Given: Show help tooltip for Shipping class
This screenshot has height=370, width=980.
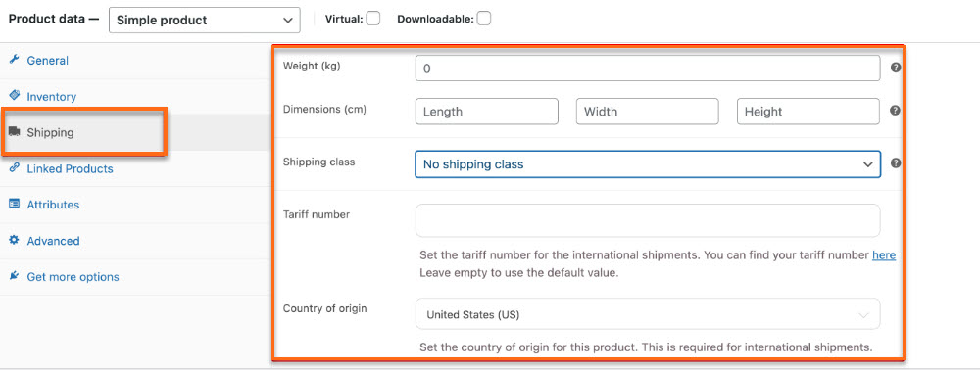Looking at the screenshot, I should click(895, 163).
